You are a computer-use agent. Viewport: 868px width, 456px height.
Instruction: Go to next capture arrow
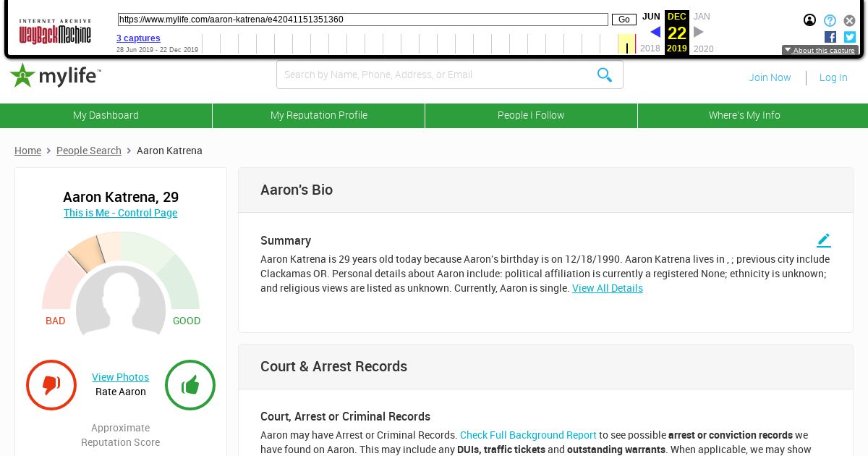[699, 32]
